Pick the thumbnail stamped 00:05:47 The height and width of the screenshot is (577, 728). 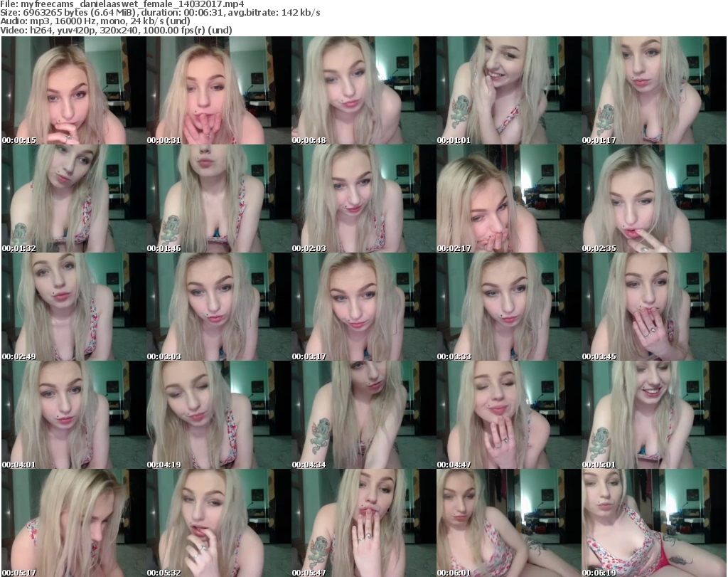coord(363,523)
